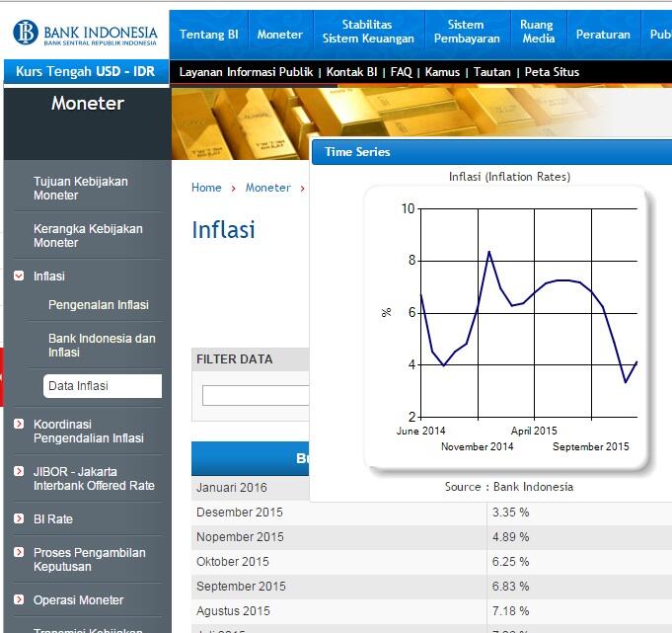The image size is (672, 633).
Task: Click the 6.83 % value
Action: pos(510,586)
